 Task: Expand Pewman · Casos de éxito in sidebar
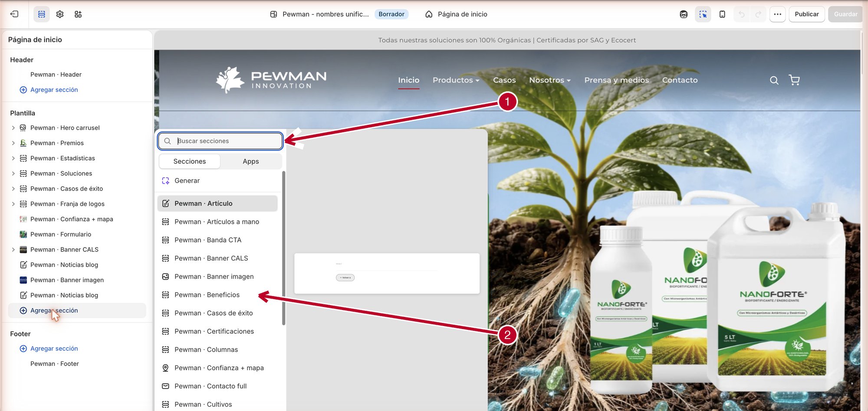(x=13, y=189)
